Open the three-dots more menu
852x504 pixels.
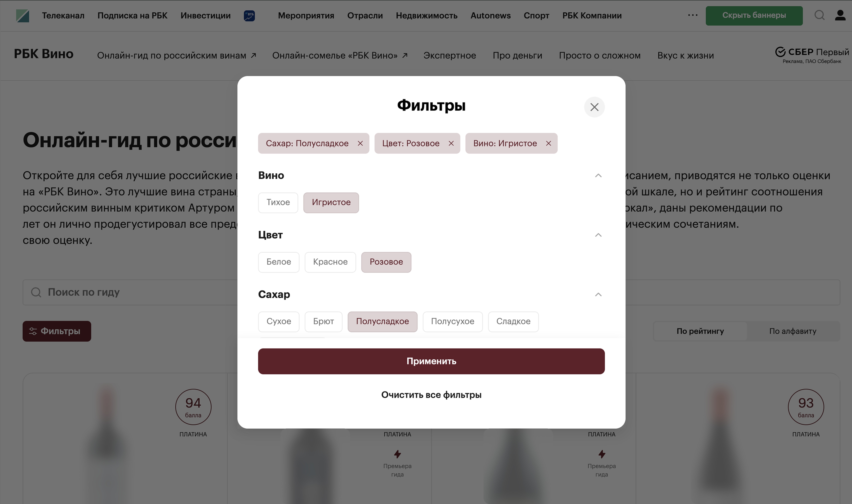click(692, 15)
